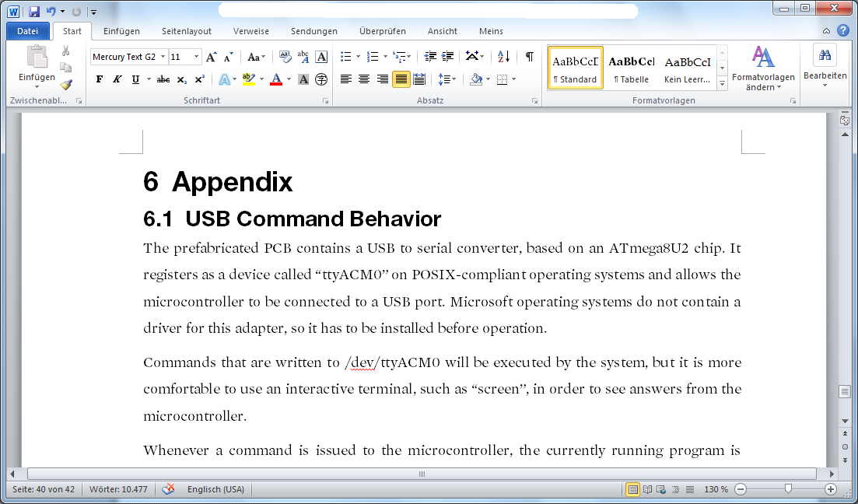
Task: Clear formatting with the eraser icon
Action: pos(285,57)
